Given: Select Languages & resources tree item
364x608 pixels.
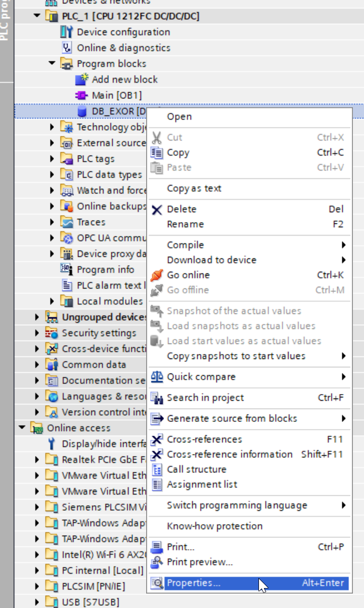Looking at the screenshot, I should point(104,396).
